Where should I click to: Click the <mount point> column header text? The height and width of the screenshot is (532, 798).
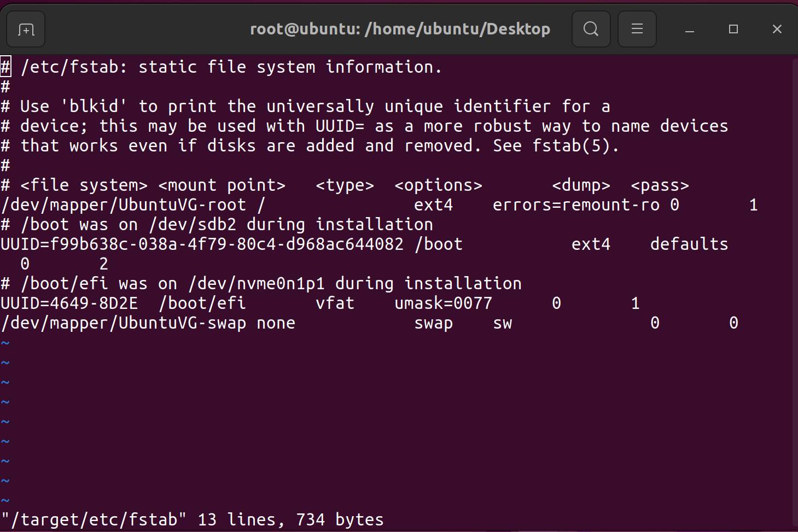pos(222,185)
